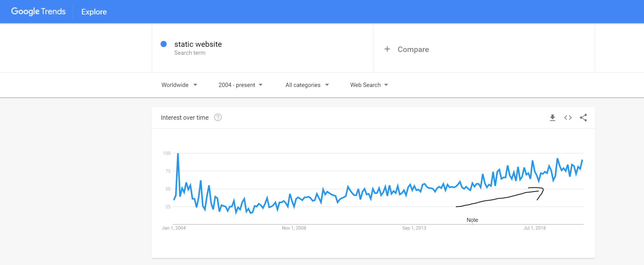Share the trends chart
This screenshot has height=265, width=644.
point(583,118)
